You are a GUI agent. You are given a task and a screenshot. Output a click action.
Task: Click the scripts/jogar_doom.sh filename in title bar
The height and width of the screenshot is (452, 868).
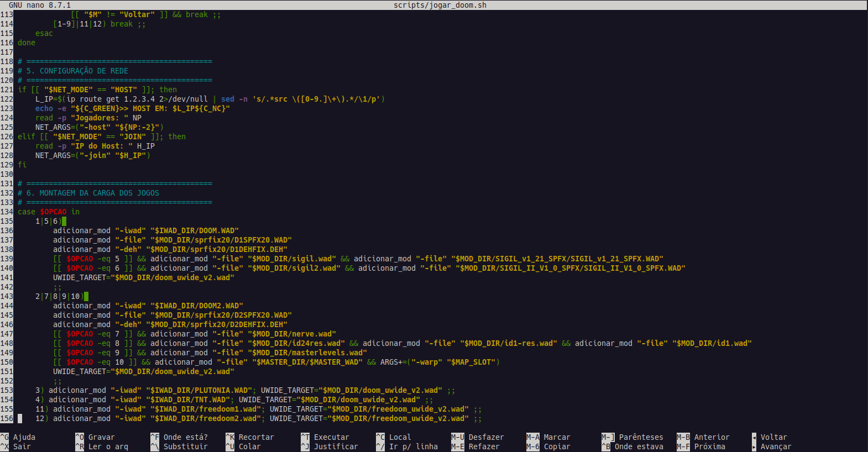pos(440,5)
